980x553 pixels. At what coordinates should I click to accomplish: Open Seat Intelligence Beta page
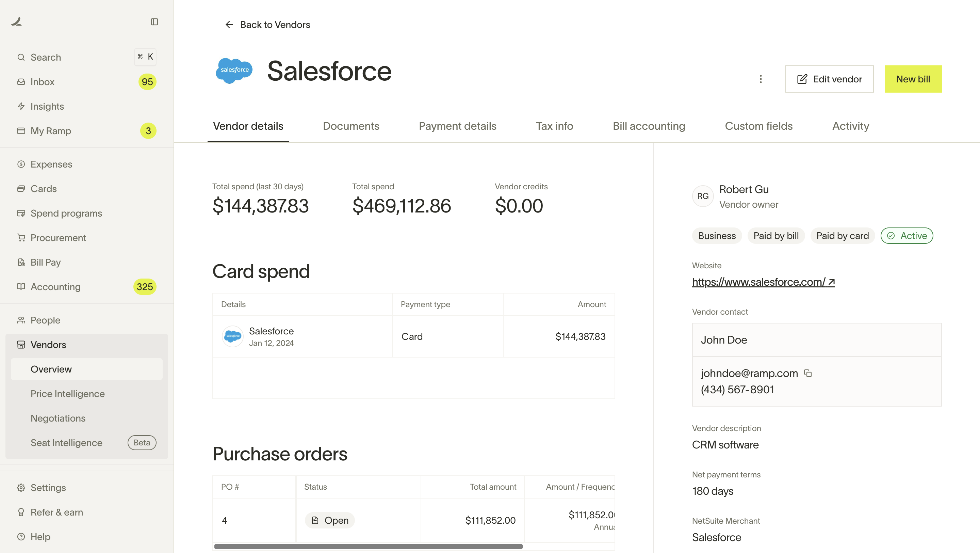click(x=67, y=443)
